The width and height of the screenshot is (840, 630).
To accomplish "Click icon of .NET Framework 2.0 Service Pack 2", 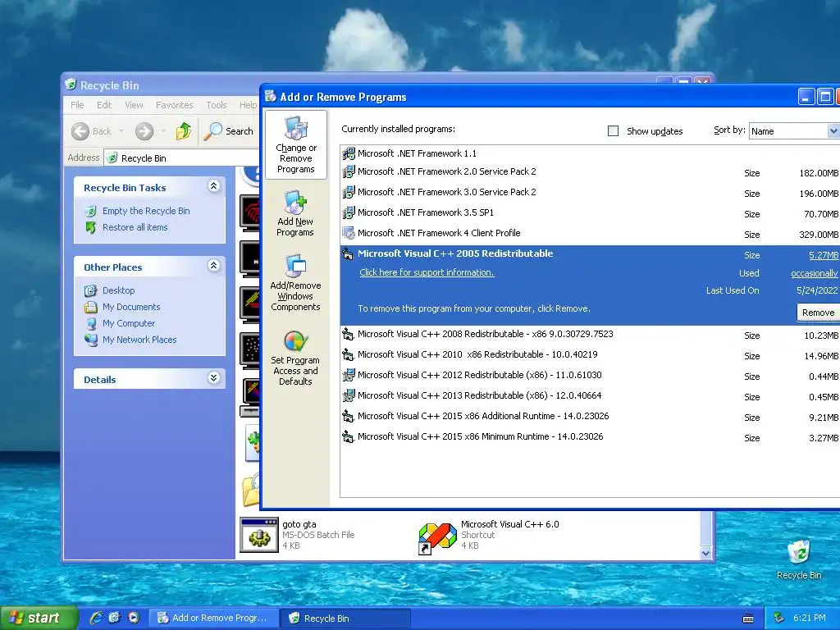I will [x=349, y=172].
